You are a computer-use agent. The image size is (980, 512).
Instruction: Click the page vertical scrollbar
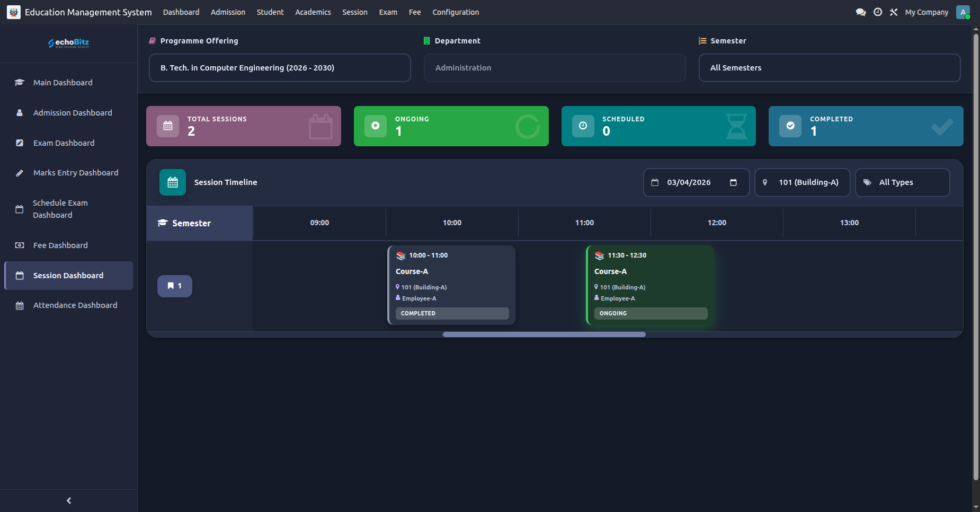pos(976,257)
